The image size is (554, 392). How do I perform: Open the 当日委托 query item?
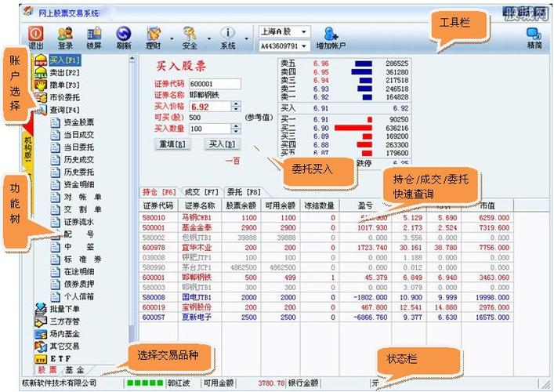click(x=73, y=147)
